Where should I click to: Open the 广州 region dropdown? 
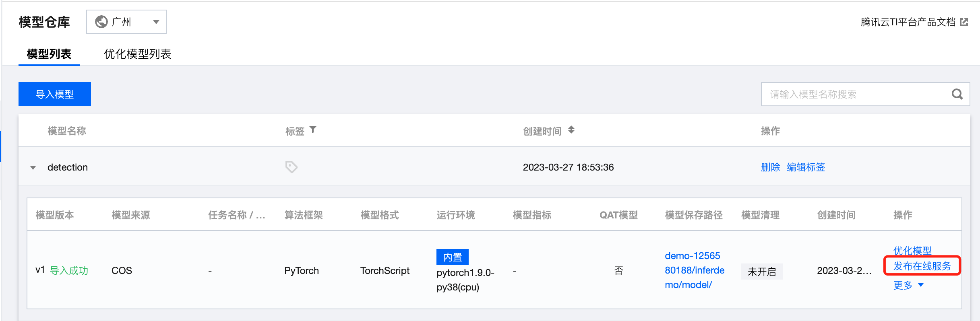point(126,22)
